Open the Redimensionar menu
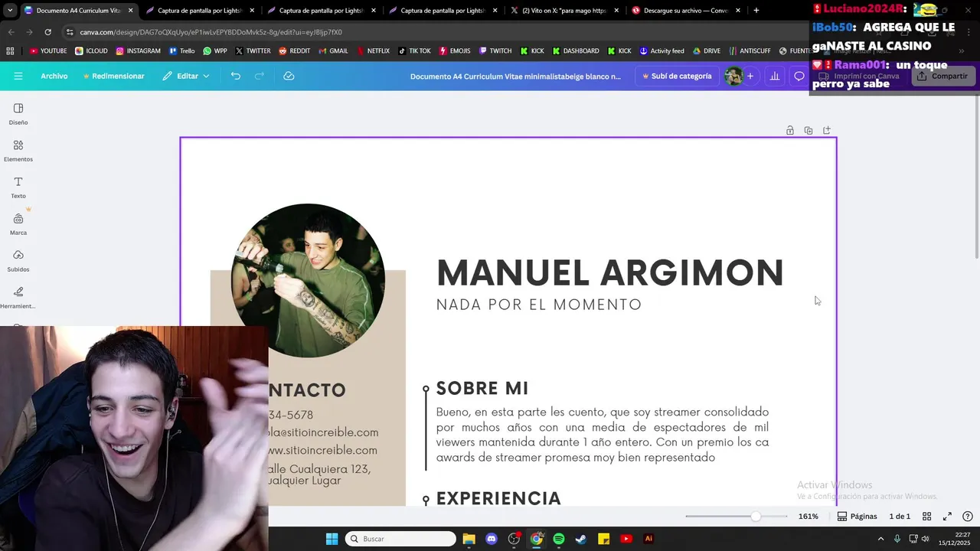This screenshot has width=980, height=551. coord(113,76)
